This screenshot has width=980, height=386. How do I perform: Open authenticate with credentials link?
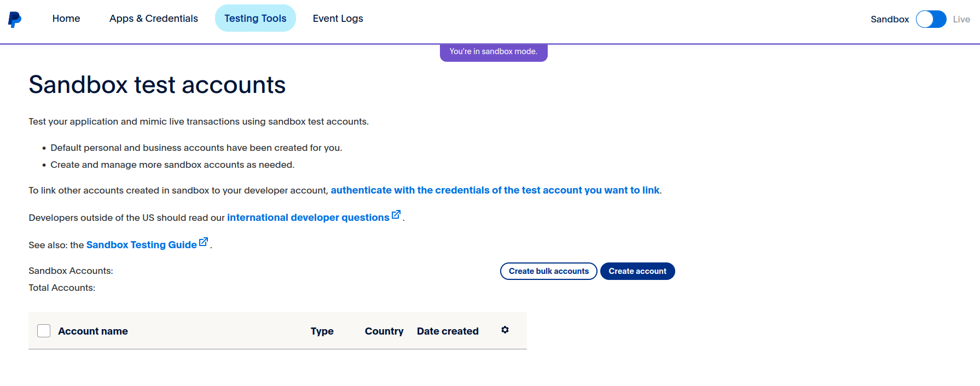pyautogui.click(x=495, y=190)
